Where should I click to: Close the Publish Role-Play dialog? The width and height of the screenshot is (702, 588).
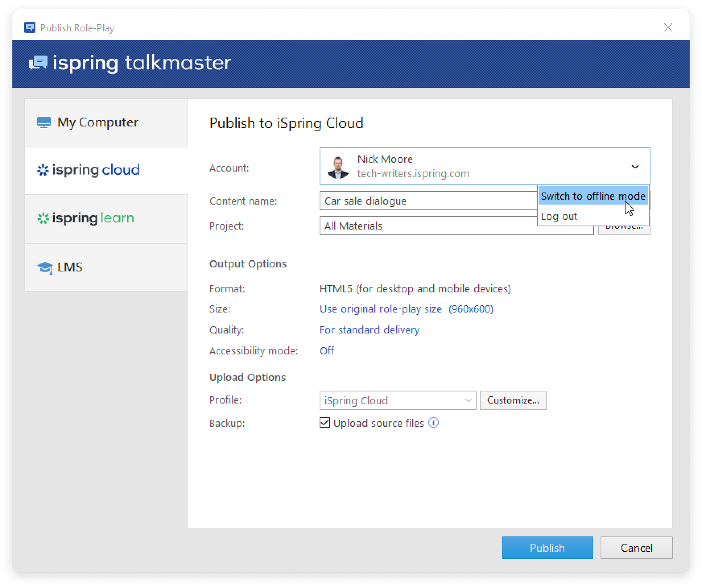668,27
